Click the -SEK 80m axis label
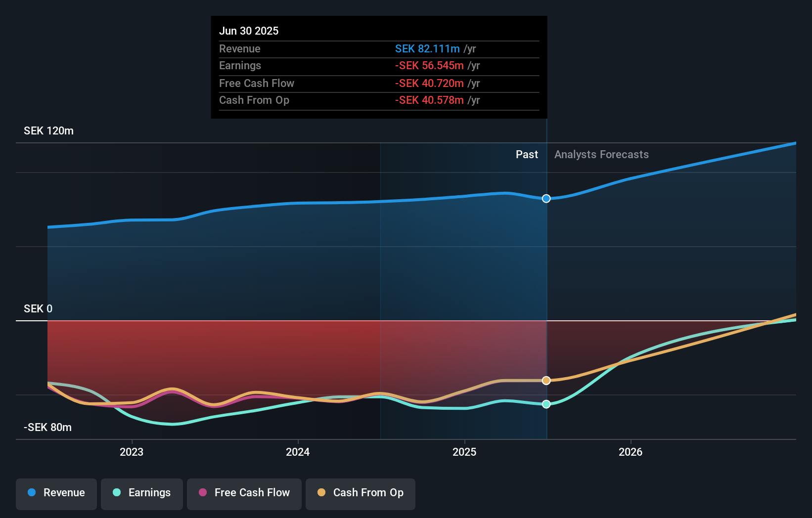This screenshot has height=518, width=812. click(47, 428)
